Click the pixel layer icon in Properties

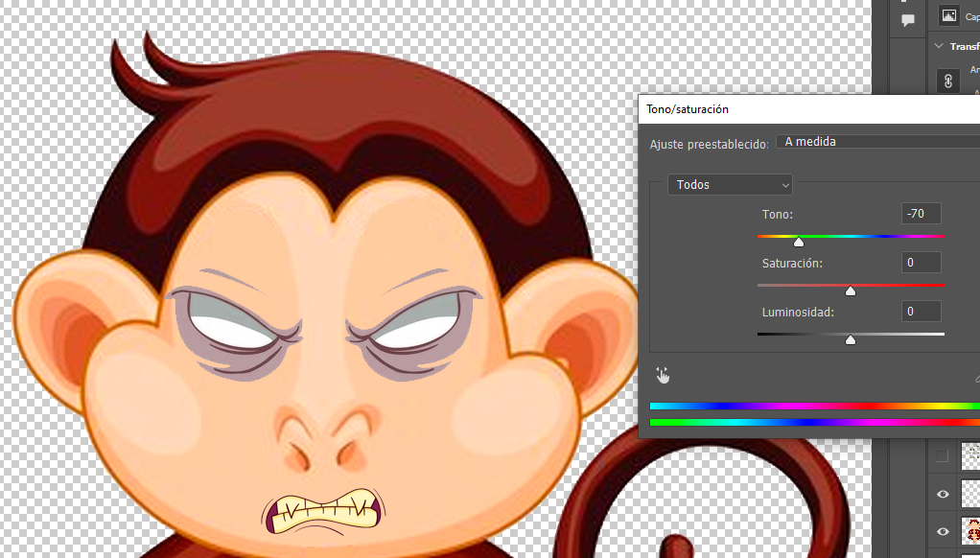(x=948, y=15)
